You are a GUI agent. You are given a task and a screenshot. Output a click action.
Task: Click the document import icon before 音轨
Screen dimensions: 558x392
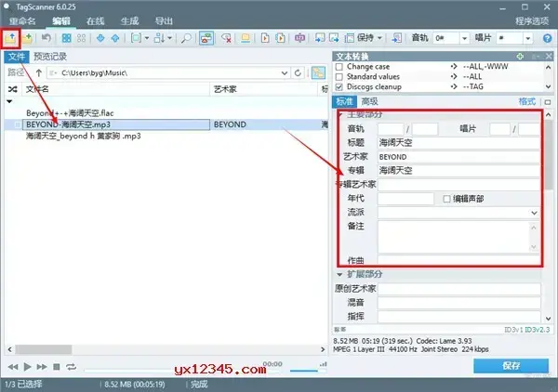tap(396, 38)
